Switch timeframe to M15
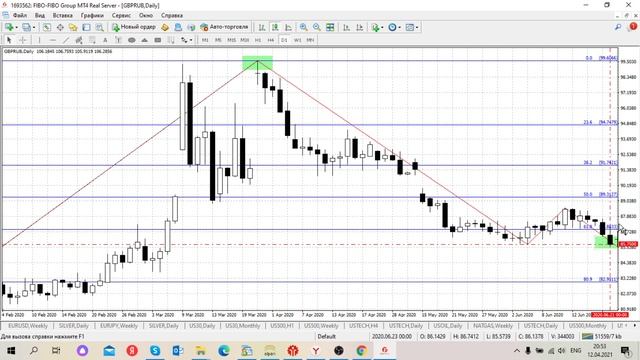Screen dimensions: 640x360 [x=231, y=40]
